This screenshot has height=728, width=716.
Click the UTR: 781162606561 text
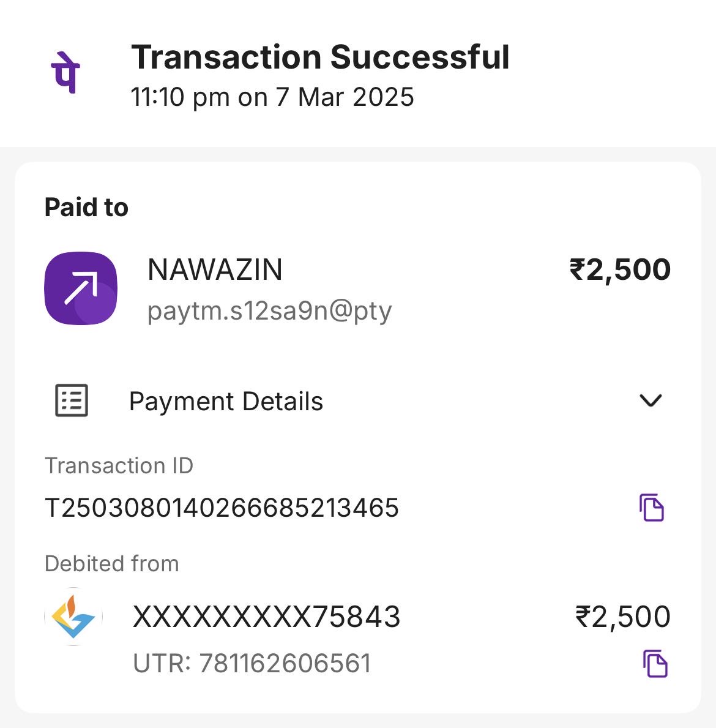(252, 664)
